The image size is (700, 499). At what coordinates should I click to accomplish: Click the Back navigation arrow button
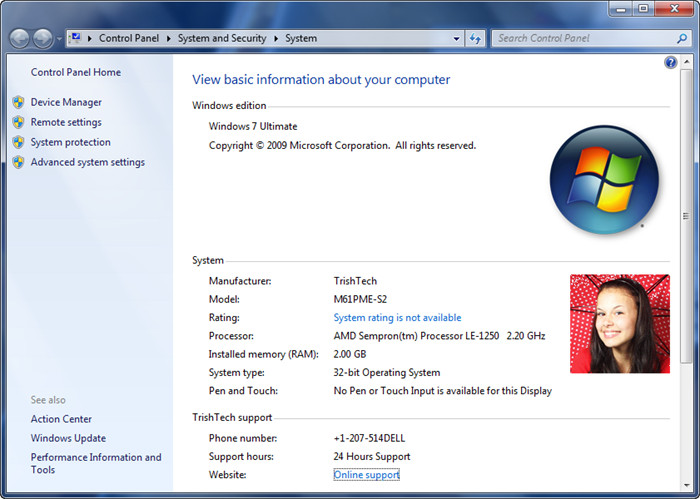click(19, 38)
